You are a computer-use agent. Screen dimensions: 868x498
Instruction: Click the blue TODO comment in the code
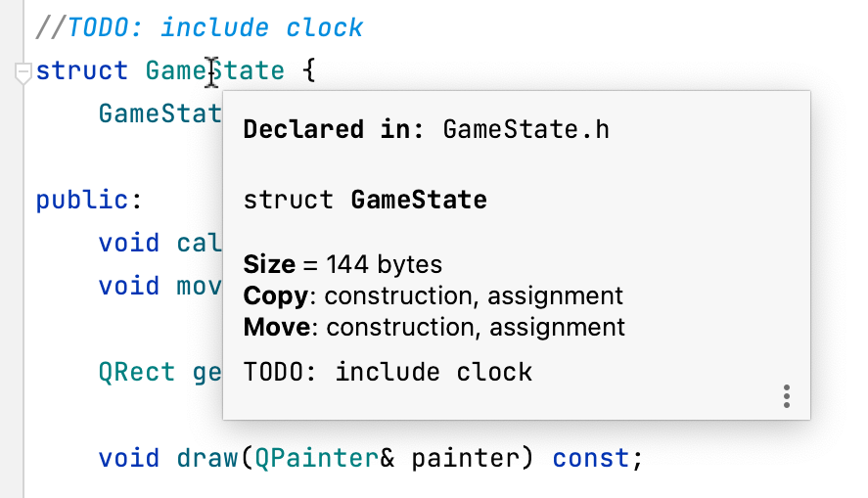pyautogui.click(x=215, y=27)
